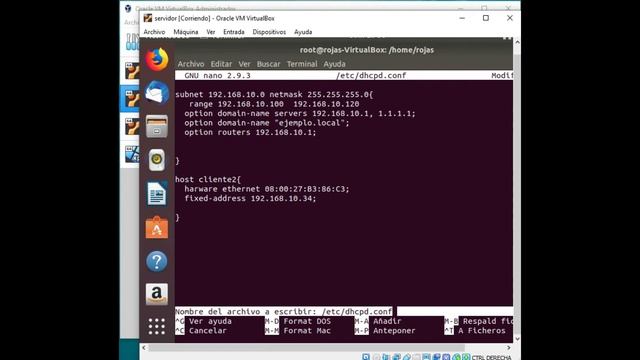Click hard disk activity status bar icon

pyautogui.click(x=366, y=357)
